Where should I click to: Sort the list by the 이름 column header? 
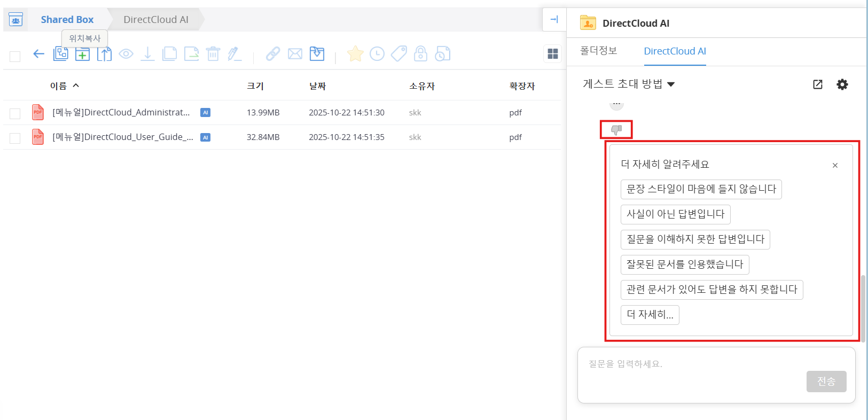(58, 86)
